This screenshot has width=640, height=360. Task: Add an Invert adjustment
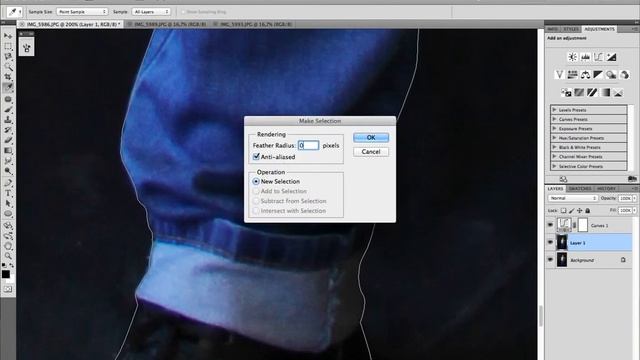(x=566, y=93)
